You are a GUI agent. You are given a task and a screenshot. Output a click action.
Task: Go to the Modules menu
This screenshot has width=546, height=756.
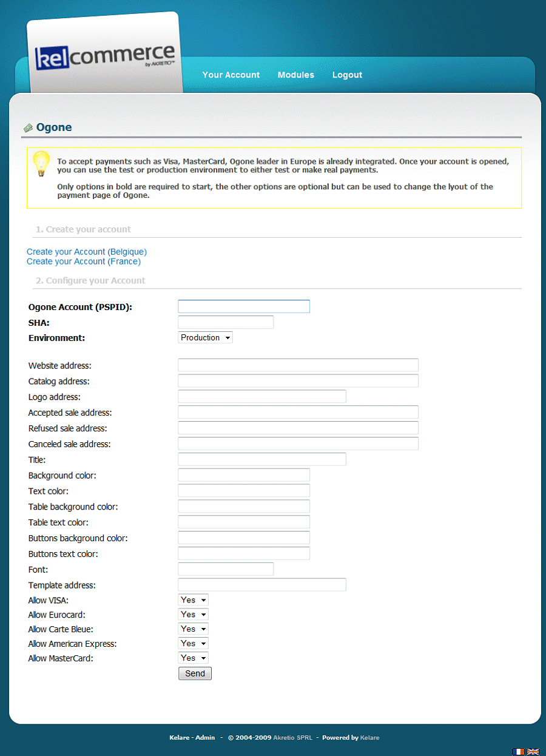point(295,75)
